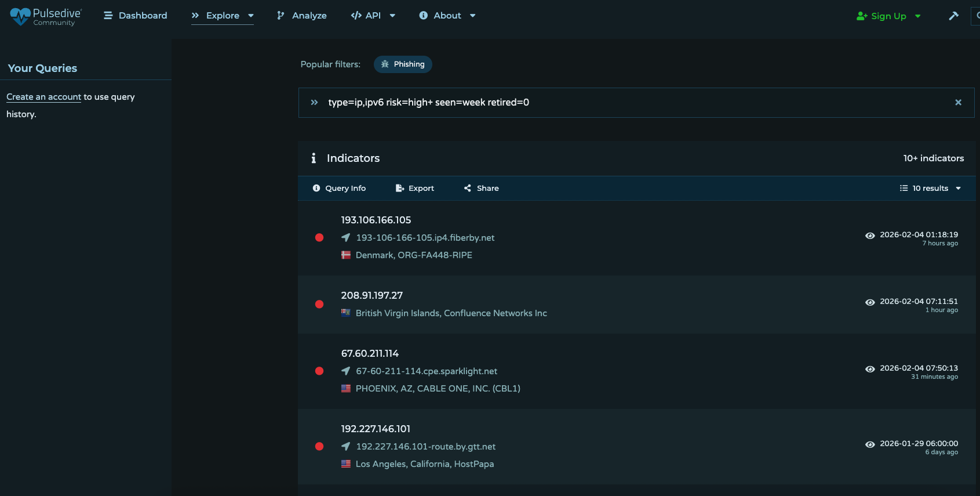Click the Pulsedive Community logo
980x496 pixels.
coord(46,16)
